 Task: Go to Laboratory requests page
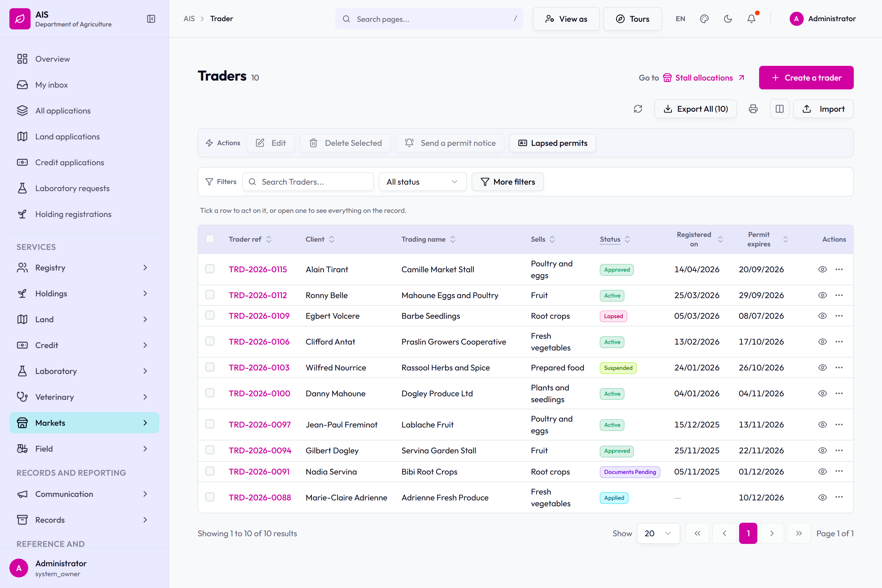(x=84, y=188)
